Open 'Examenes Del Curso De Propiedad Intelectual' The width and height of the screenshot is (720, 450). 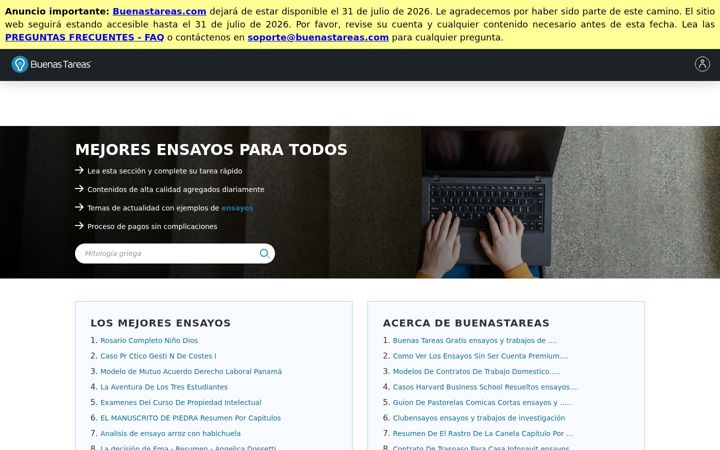click(181, 403)
